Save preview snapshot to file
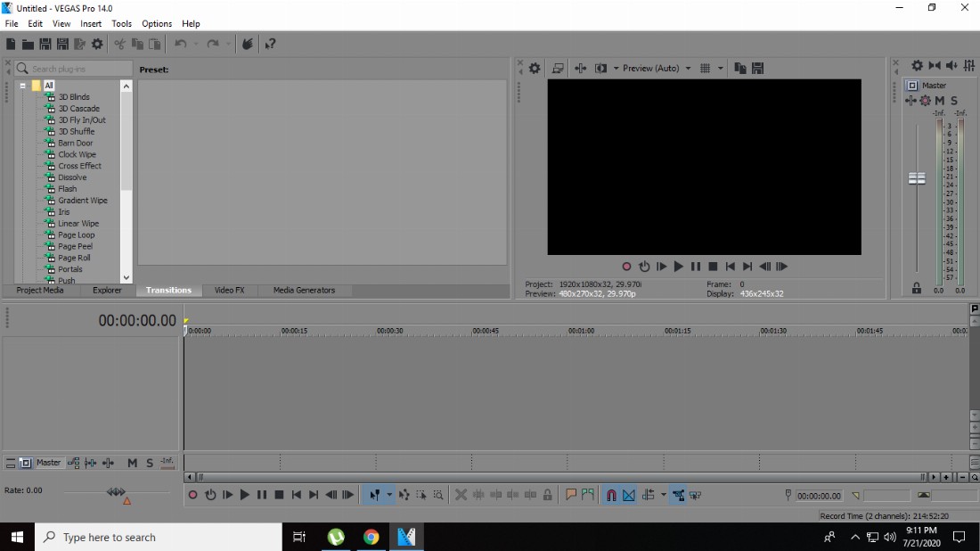The height and width of the screenshot is (551, 980). point(757,68)
